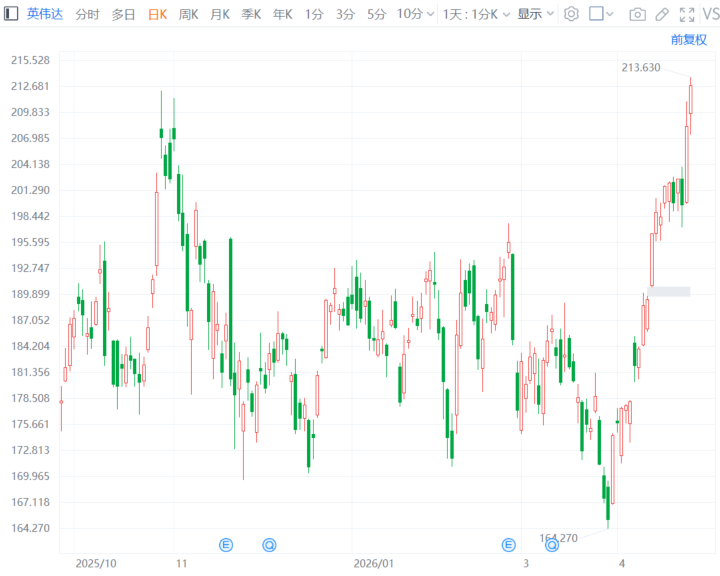Screen dimensions: 720x576
Task: Click the Q marker near March
Action: (x=551, y=545)
